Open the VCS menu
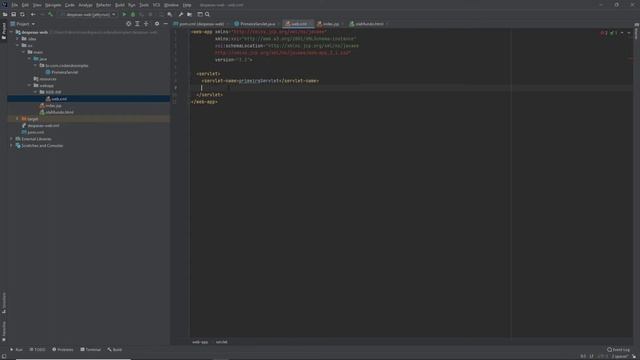The image size is (640, 360). [156, 5]
